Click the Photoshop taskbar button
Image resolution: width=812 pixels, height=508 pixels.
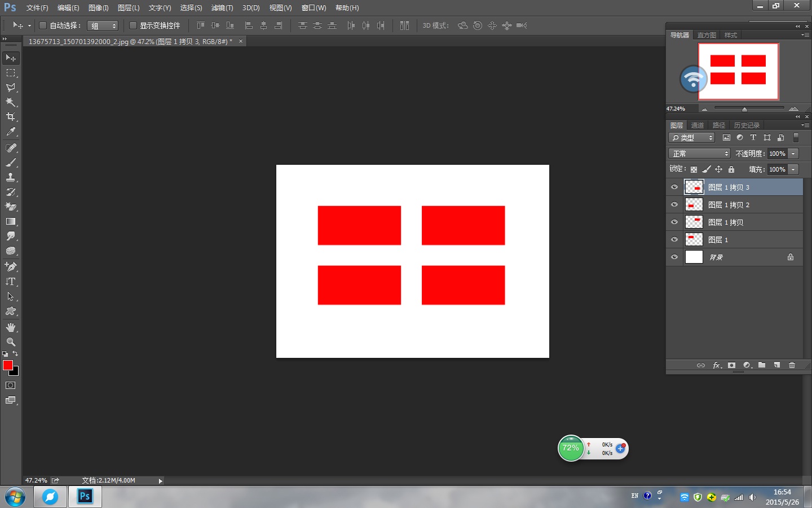85,497
